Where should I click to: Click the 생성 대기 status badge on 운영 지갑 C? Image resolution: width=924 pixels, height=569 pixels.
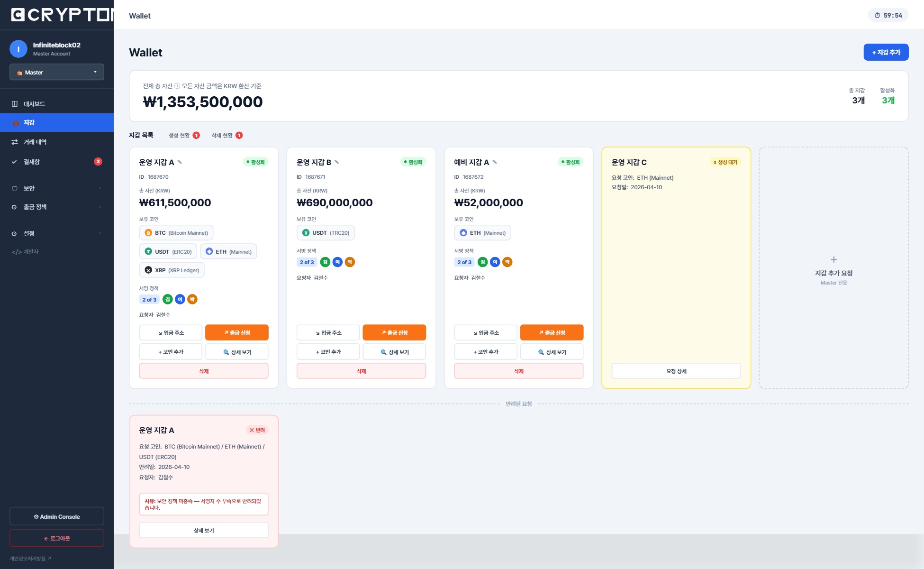click(725, 162)
